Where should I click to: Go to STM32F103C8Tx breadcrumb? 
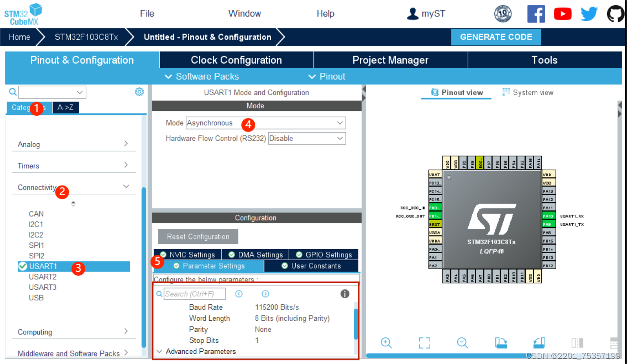tap(86, 37)
